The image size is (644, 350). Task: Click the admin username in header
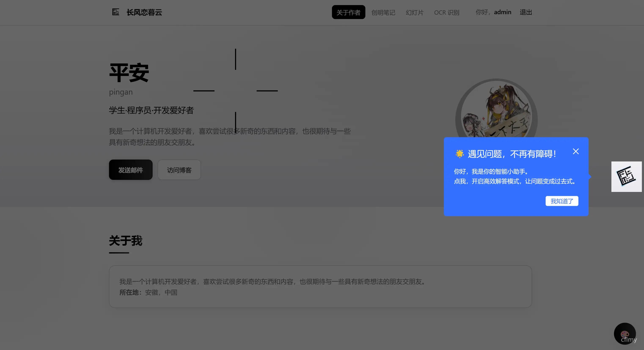coord(502,12)
